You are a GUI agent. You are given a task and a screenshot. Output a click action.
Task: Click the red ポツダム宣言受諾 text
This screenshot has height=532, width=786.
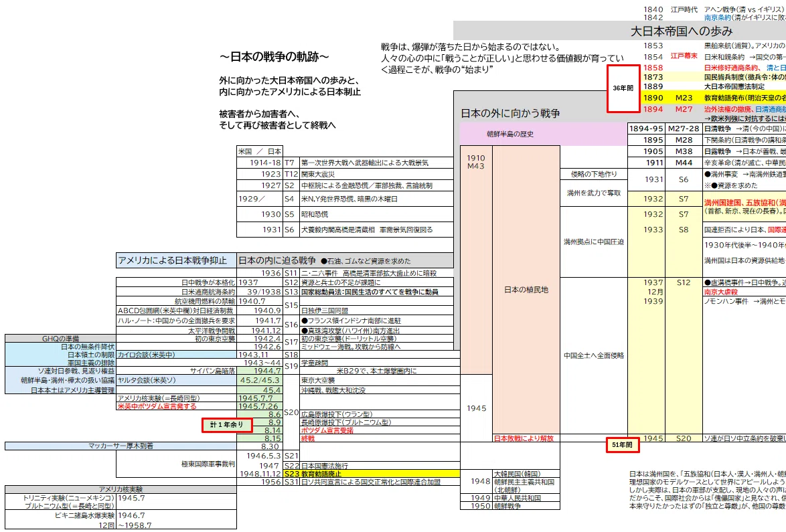327,430
